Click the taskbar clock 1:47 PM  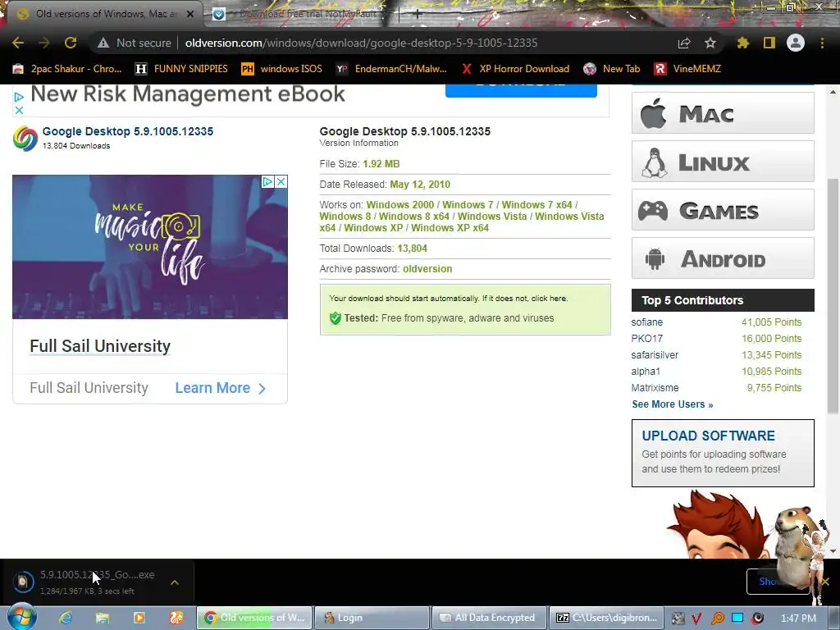(798, 619)
